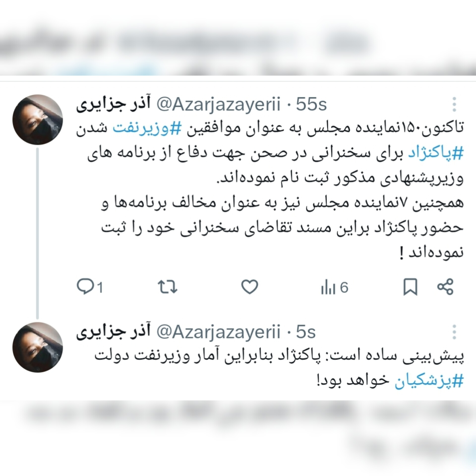Open three-dot menu on 55s tweet
The width and height of the screenshot is (476, 476).
pos(454,104)
